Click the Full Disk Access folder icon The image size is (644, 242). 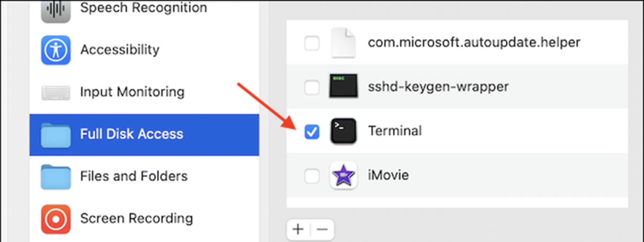click(x=56, y=135)
